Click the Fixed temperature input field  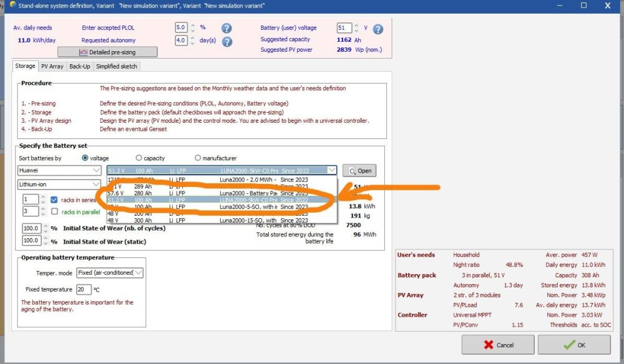(x=83, y=289)
